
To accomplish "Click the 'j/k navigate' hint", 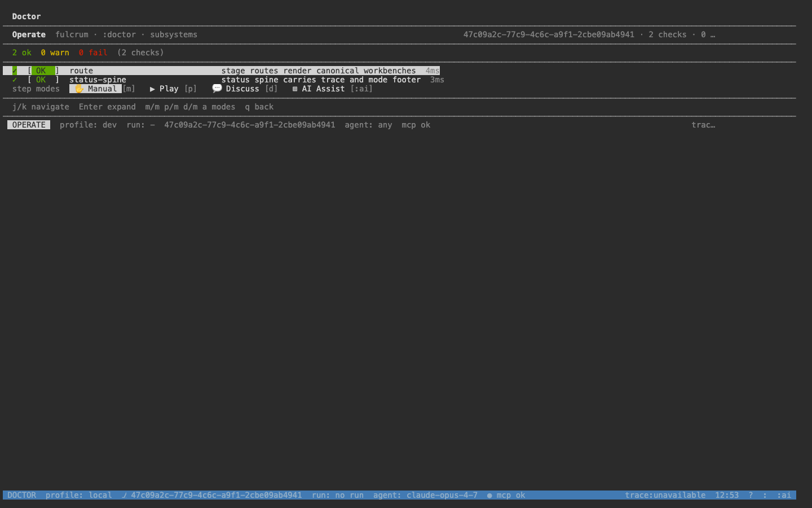I will 41,107.
